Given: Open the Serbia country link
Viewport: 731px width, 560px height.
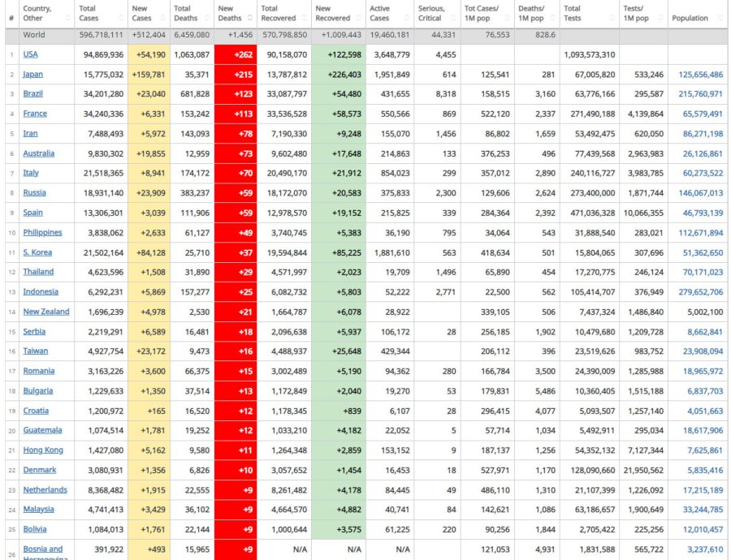Looking at the screenshot, I should (34, 332).
